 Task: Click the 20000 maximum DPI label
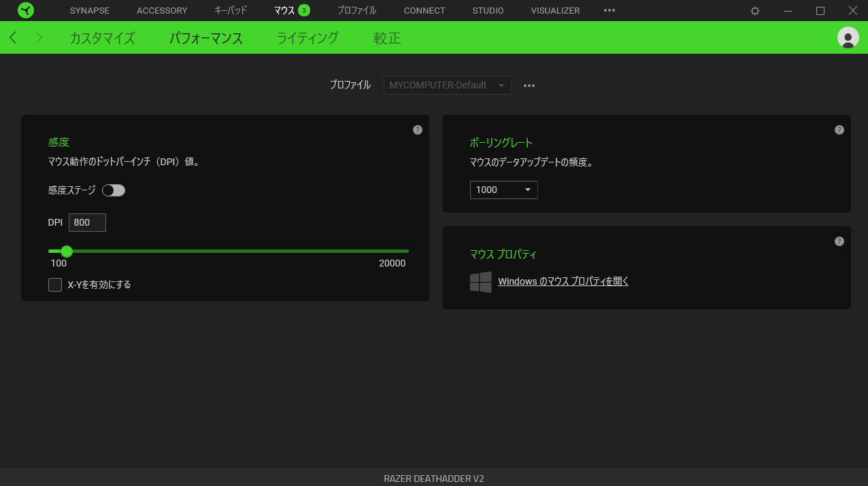point(393,264)
